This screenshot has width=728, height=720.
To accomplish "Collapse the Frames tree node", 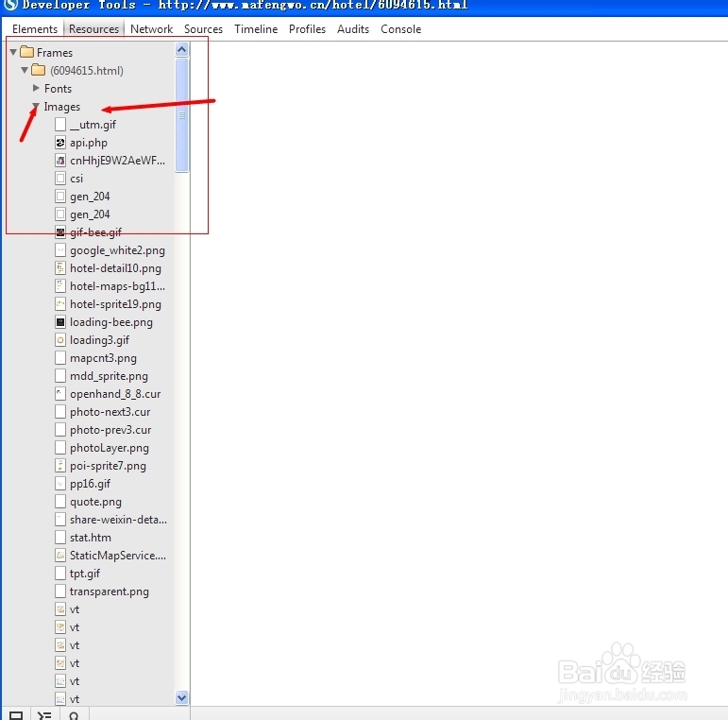I will [13, 52].
